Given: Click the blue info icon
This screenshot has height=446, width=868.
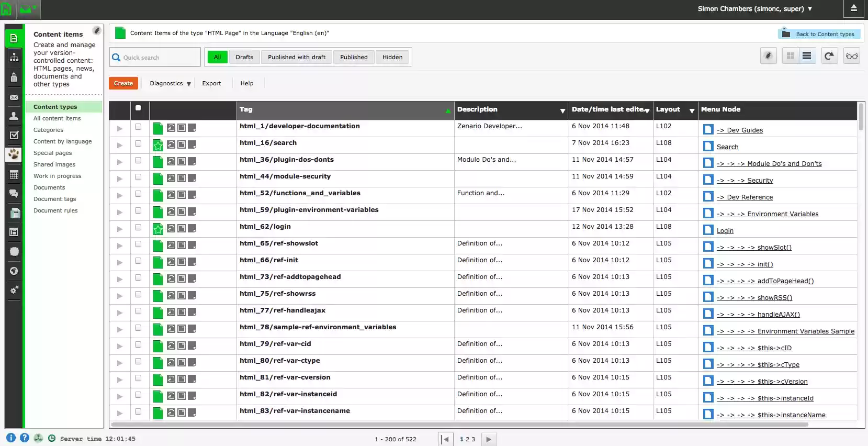Looking at the screenshot, I should [x=11, y=438].
